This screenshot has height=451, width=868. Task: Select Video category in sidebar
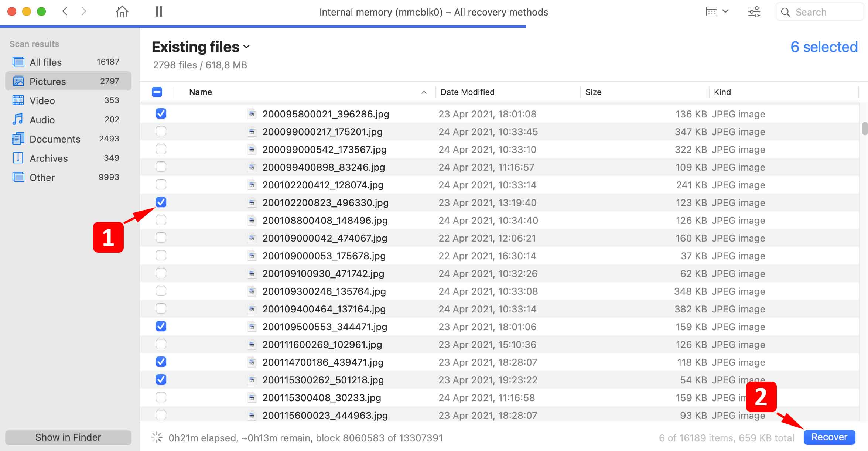point(68,100)
